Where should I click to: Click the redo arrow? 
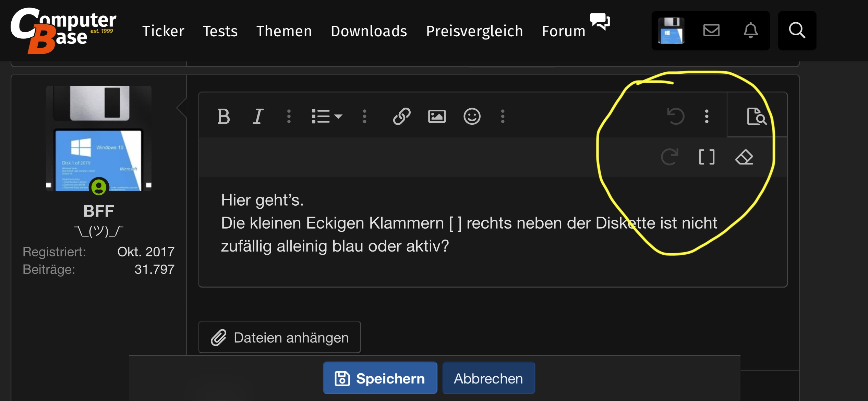[x=669, y=157]
